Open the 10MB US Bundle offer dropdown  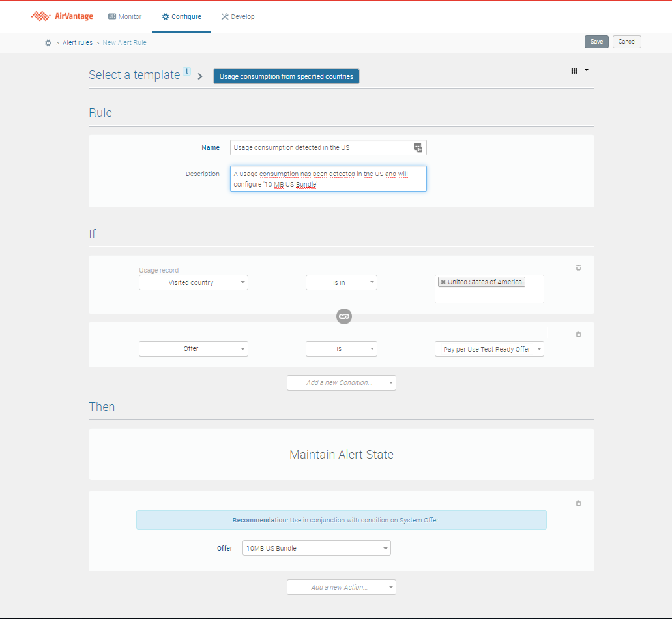(x=316, y=548)
